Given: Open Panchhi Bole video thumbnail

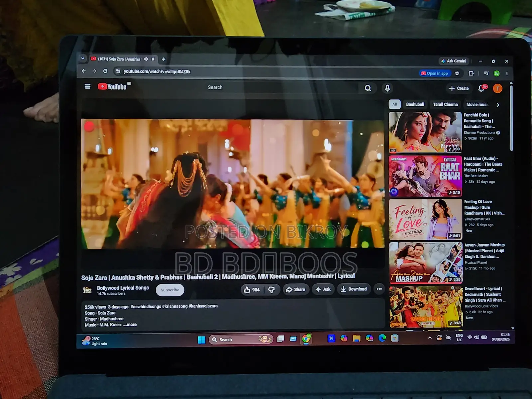Looking at the screenshot, I should coord(425,132).
